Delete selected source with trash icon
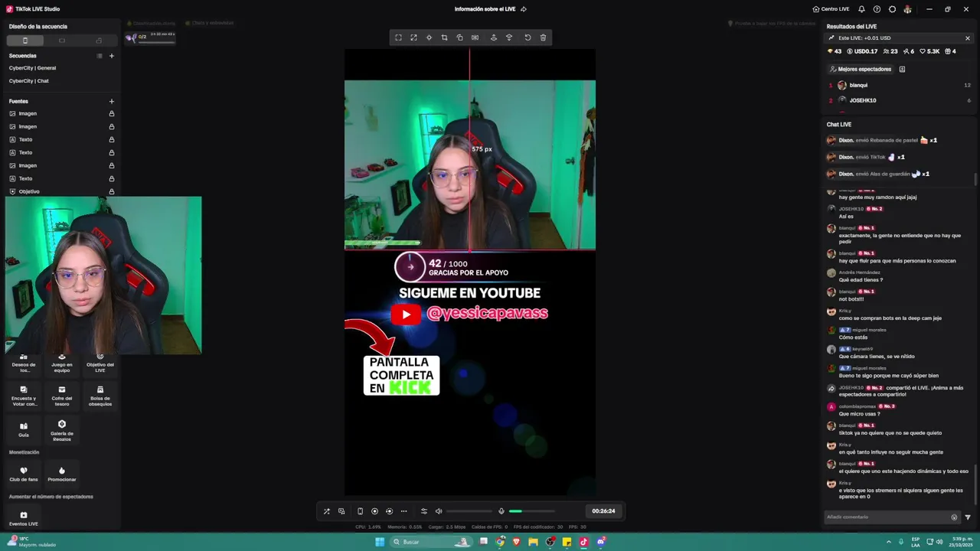 pos(544,37)
